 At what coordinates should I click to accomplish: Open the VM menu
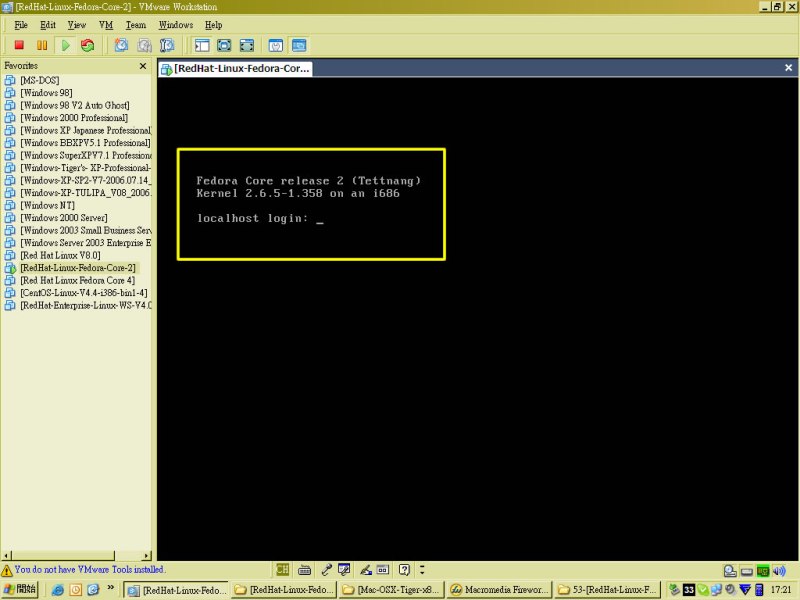[106, 25]
